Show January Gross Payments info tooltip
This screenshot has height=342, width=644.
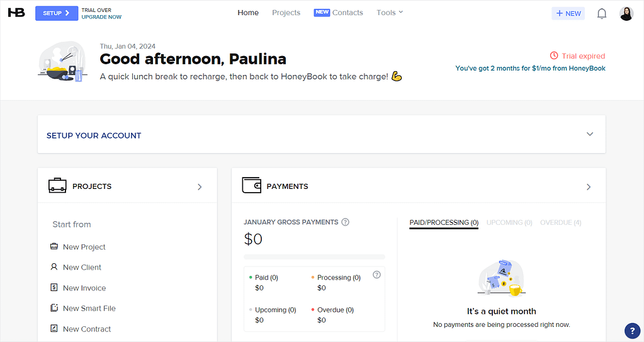click(346, 222)
